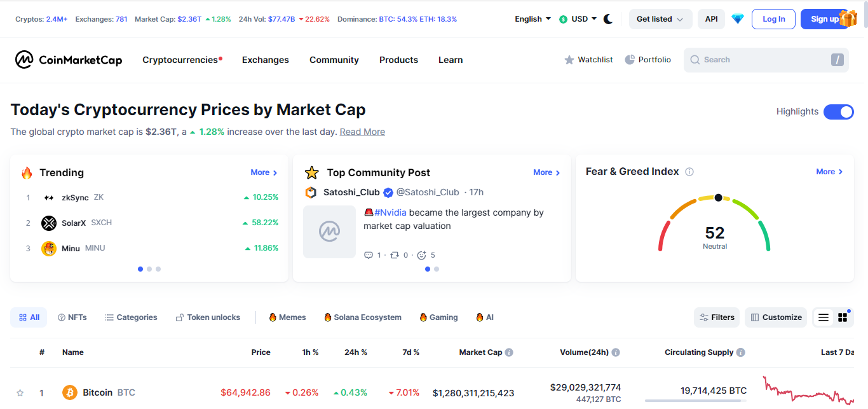Image resolution: width=868 pixels, height=409 pixels.
Task: Click the SolarX coin icon
Action: 49,223
